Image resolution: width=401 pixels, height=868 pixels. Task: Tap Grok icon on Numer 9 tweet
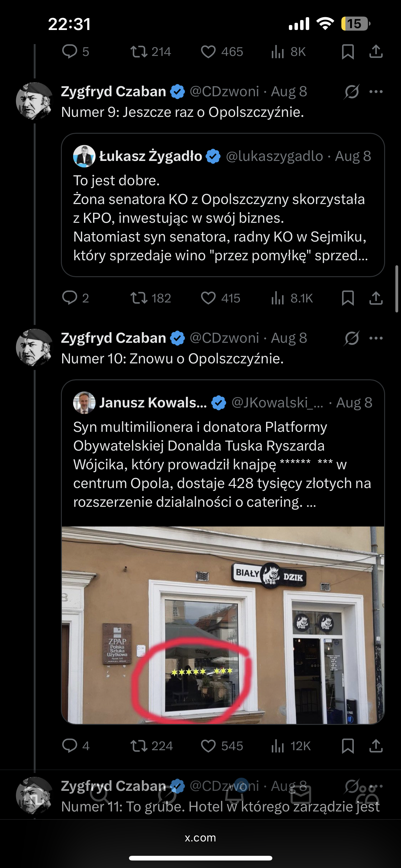tap(352, 92)
